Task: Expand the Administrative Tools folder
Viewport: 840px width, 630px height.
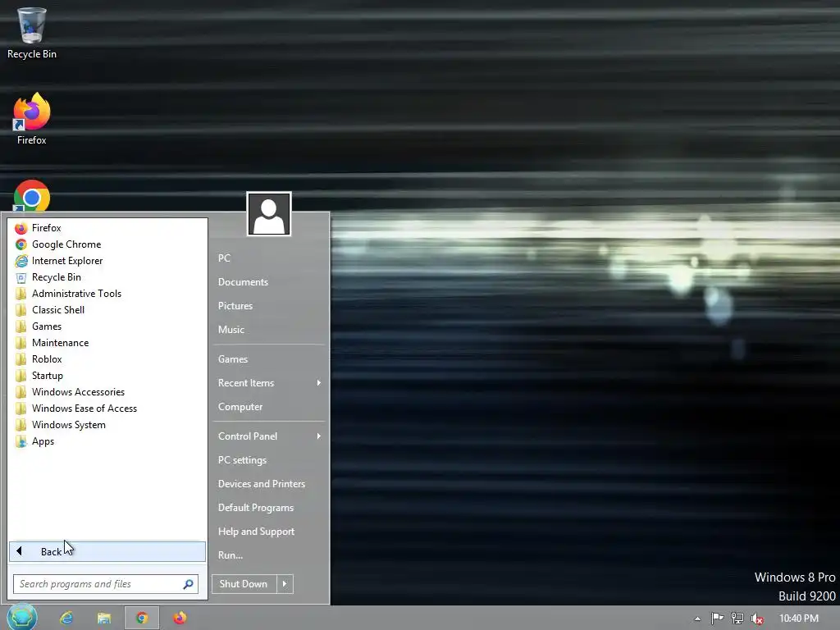Action: pos(107,294)
